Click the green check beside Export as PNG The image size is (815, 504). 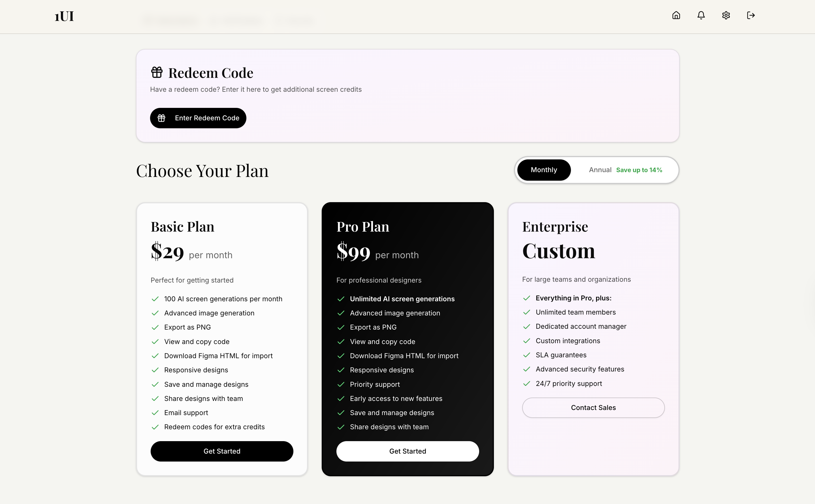(155, 327)
